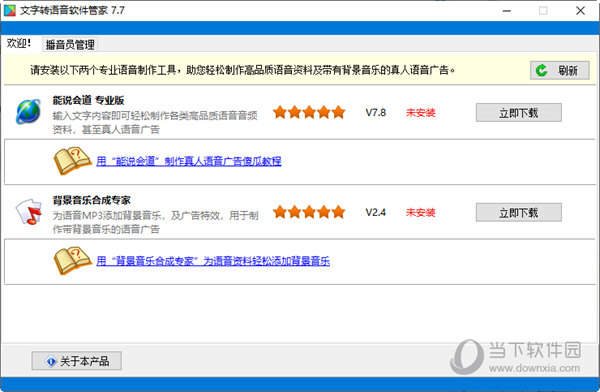This screenshot has height=392, width=600.
Task: Click the globe icon for 能说会道 专业版
Action: [x=28, y=111]
